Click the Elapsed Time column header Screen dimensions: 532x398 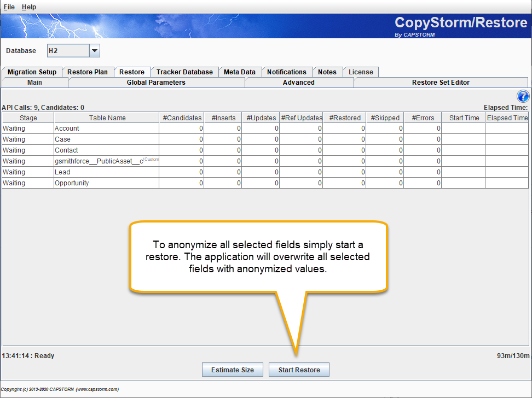pyautogui.click(x=507, y=118)
